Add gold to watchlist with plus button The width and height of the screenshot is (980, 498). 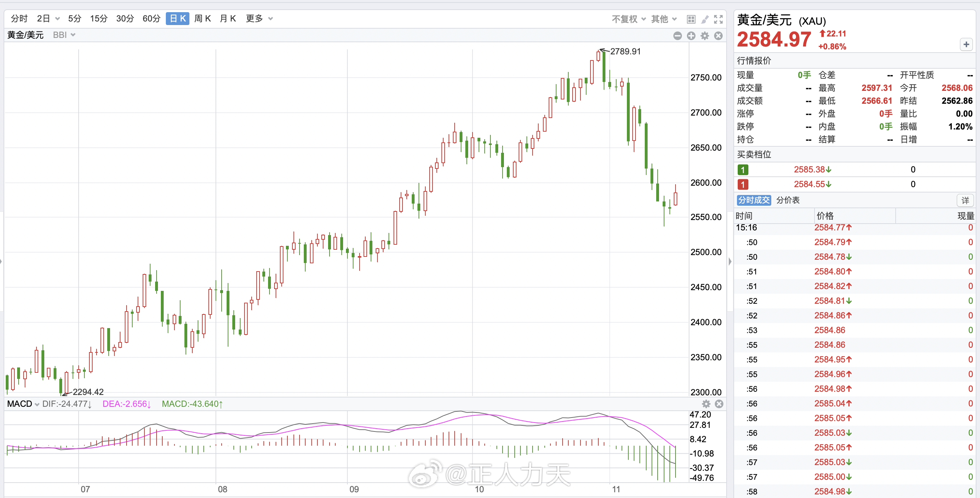(x=966, y=45)
